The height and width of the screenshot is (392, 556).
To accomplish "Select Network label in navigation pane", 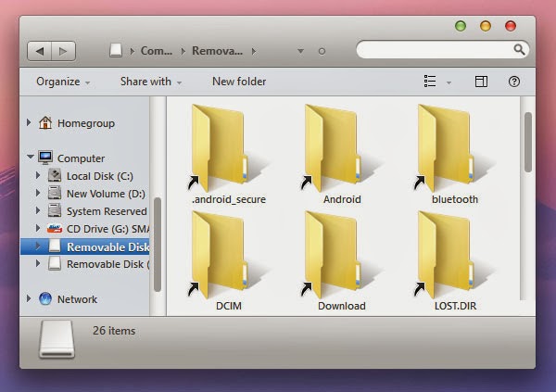I will pos(77,299).
